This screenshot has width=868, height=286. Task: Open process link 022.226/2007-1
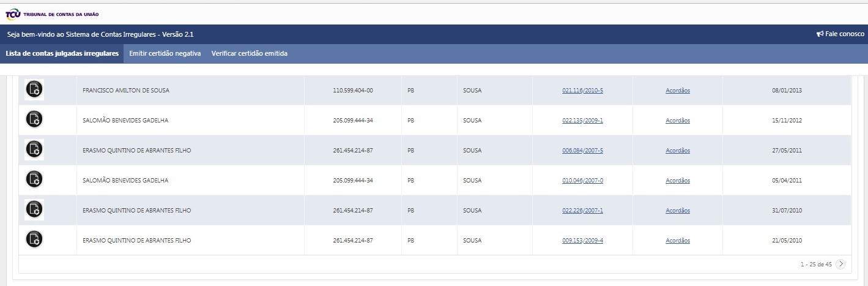pyautogui.click(x=582, y=211)
